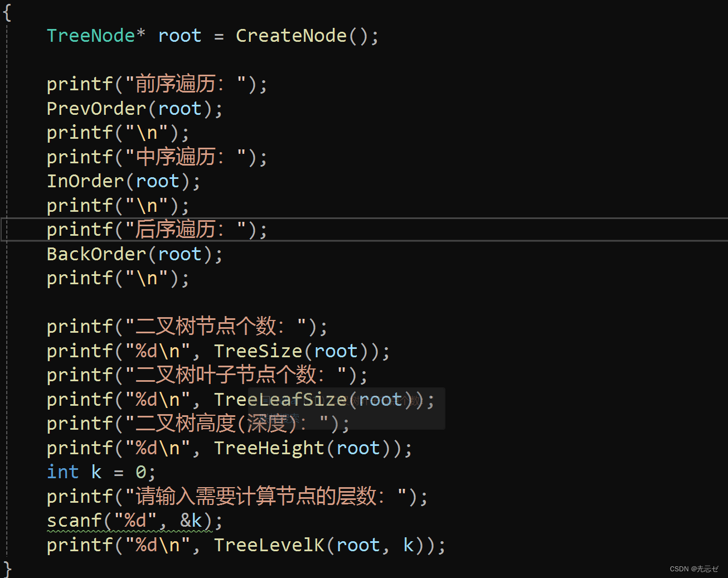
Task: Click the TreeLeafSize(root) call
Action: pyautogui.click(x=318, y=400)
